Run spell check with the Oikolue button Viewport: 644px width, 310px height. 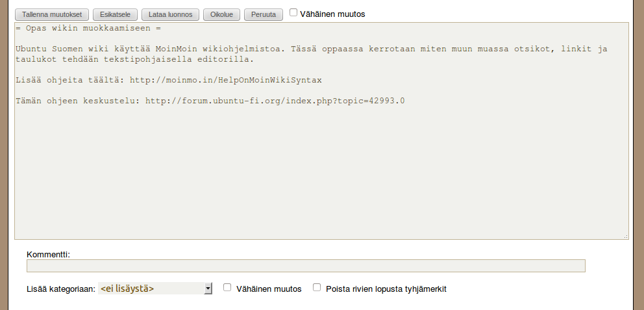pyautogui.click(x=221, y=14)
